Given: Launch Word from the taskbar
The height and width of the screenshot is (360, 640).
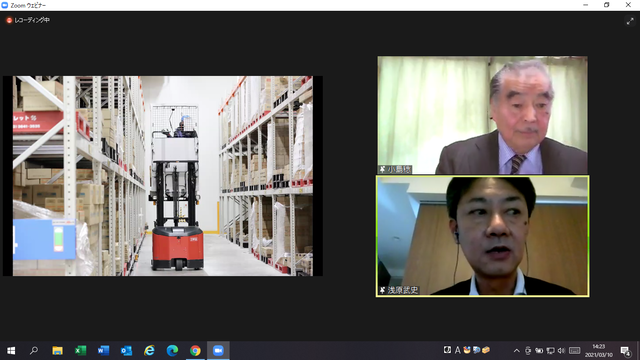Looking at the screenshot, I should (x=103, y=351).
